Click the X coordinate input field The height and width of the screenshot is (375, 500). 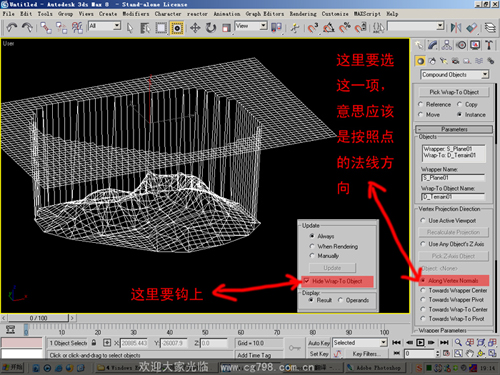134,343
